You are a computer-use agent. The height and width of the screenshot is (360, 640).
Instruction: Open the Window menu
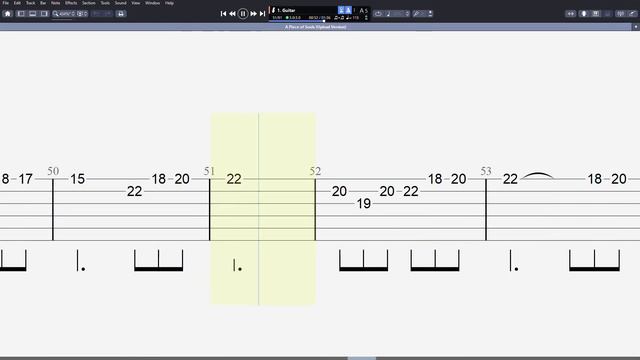[153, 3]
